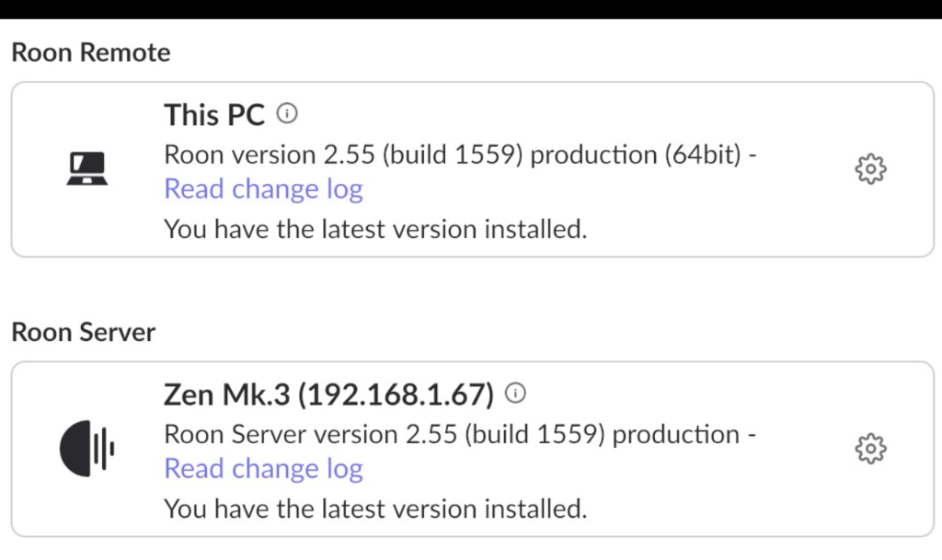Click the Roon Server section heading
This screenshot has width=942, height=560.
pos(84,333)
